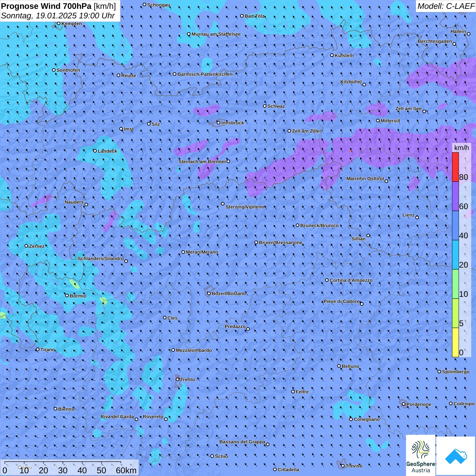This screenshot has width=476, height=476.
Task: Click the Bassano del Grappa label
Action: (242, 442)
